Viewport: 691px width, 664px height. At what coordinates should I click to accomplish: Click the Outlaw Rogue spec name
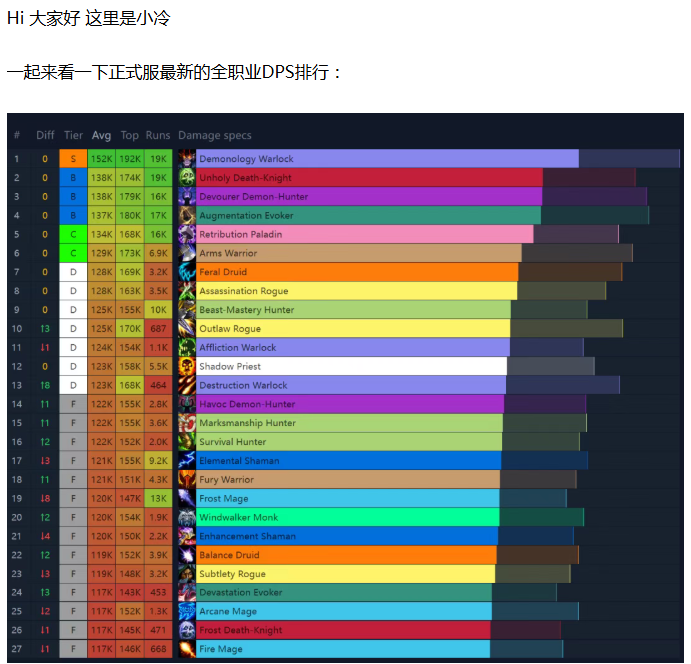click(x=230, y=329)
